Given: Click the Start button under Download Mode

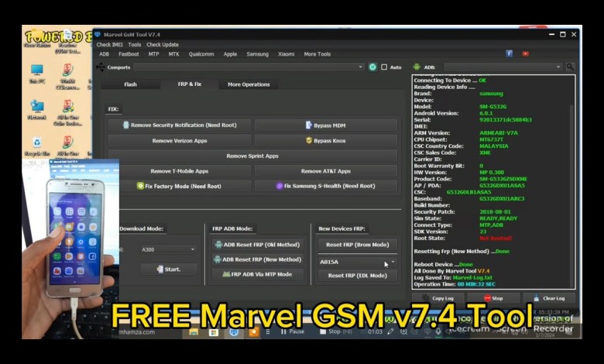Looking at the screenshot, I should click(x=169, y=270).
